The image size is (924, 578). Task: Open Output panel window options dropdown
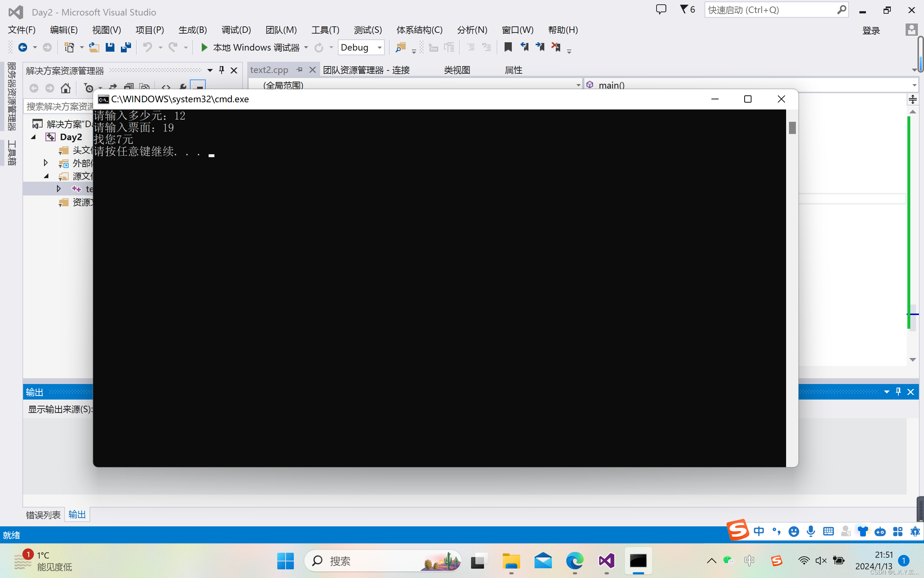pyautogui.click(x=886, y=392)
